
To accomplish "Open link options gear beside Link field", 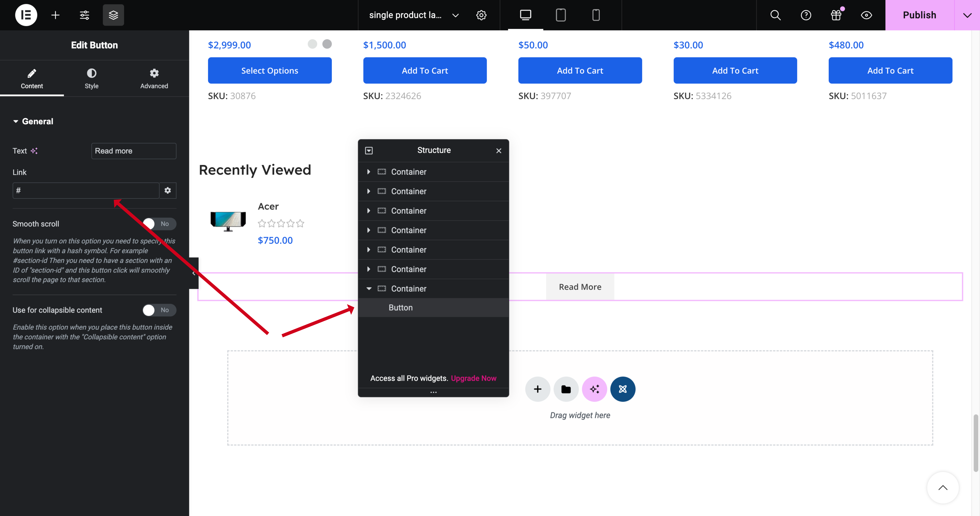I will coord(168,190).
